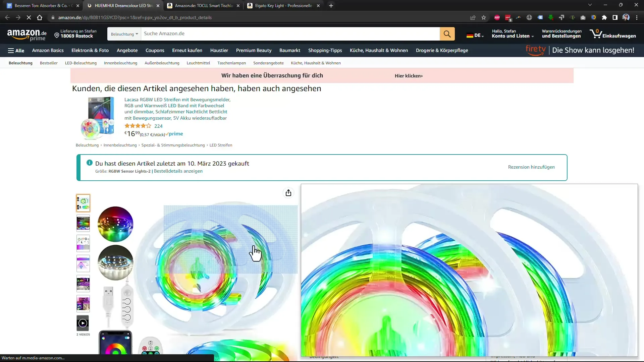644x362 pixels.
Task: Open the Chrome extensions puzzle icon
Action: (x=604, y=17)
